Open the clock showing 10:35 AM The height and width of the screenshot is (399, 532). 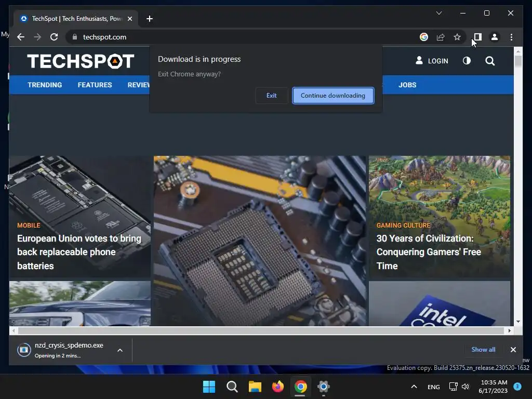493,387
